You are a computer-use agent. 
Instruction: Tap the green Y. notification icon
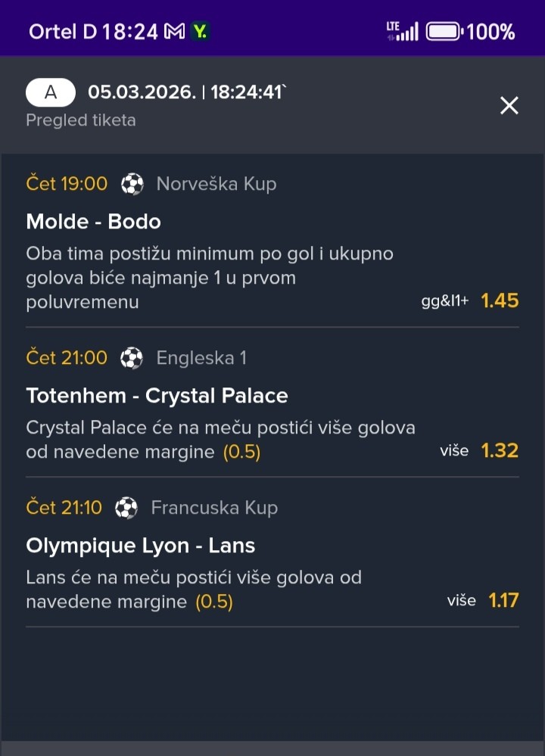point(201,32)
